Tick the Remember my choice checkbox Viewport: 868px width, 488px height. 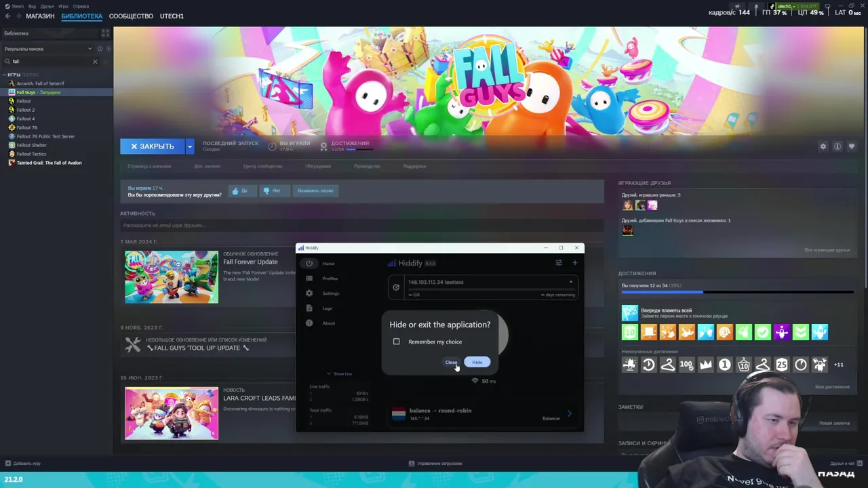click(397, 342)
